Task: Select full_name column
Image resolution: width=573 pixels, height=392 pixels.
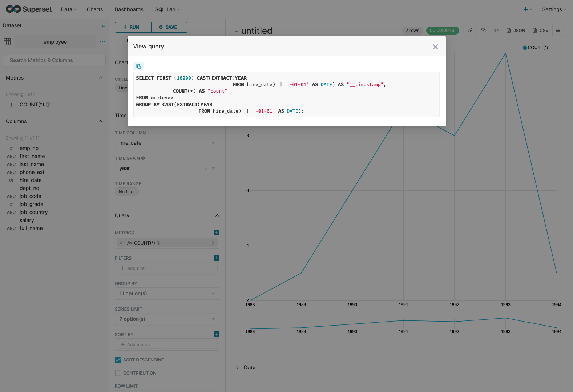Action: pyautogui.click(x=31, y=228)
